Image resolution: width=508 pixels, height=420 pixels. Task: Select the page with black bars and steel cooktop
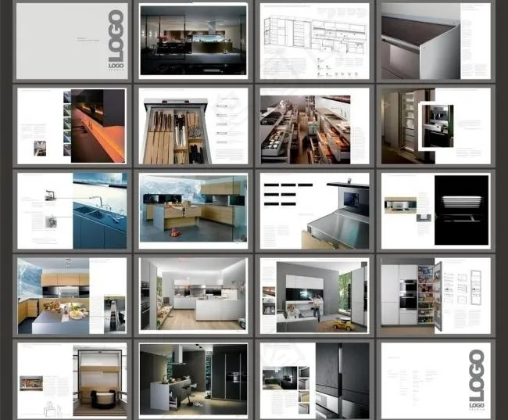[x=314, y=211]
